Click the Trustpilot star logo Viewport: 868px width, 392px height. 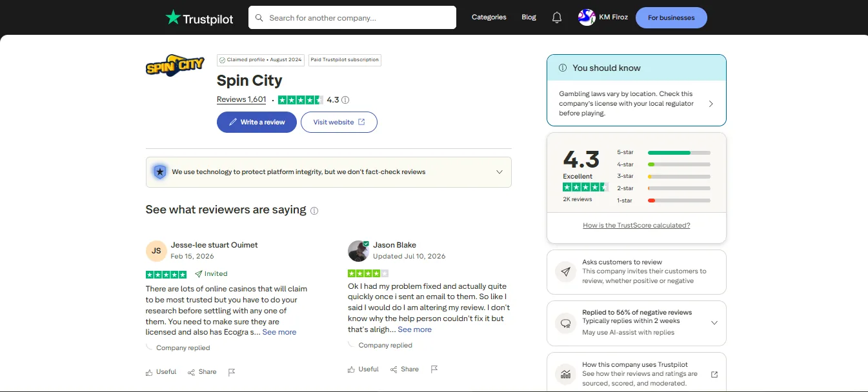coord(173,17)
